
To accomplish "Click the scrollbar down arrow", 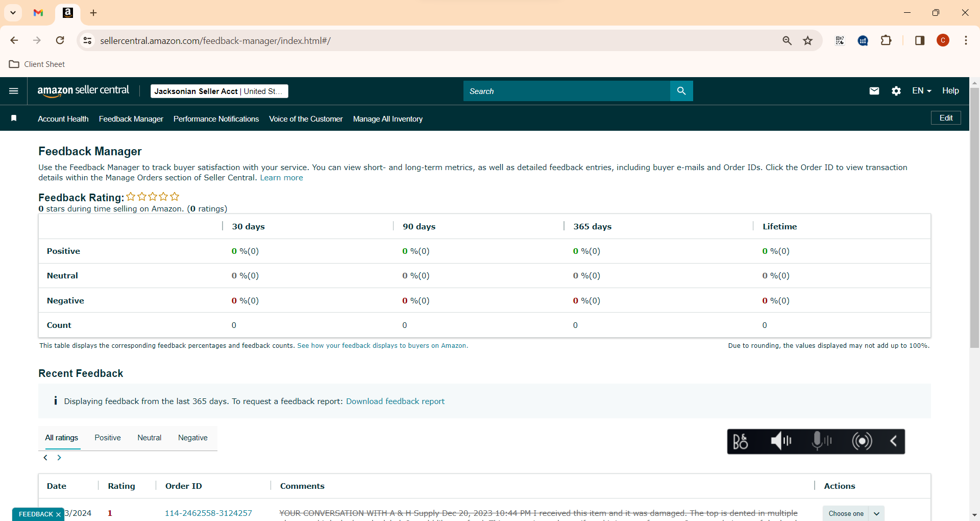I will click(x=974, y=515).
